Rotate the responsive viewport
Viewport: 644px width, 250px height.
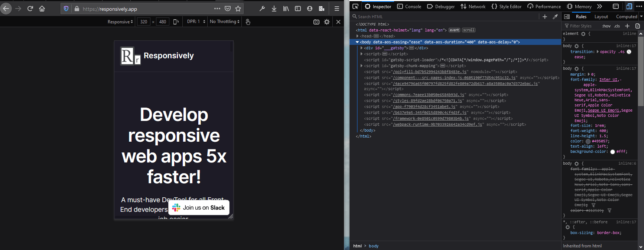176,22
